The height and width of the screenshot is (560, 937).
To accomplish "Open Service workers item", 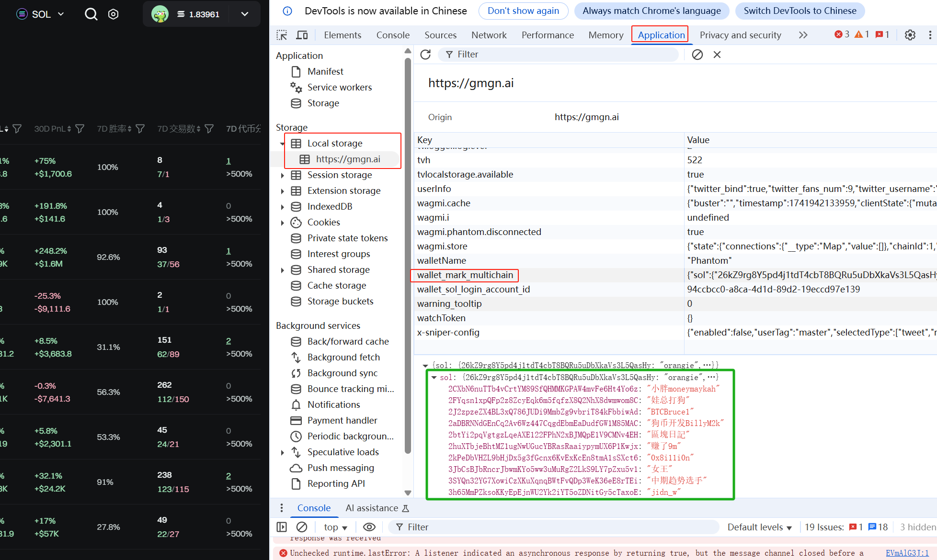I will tap(339, 87).
